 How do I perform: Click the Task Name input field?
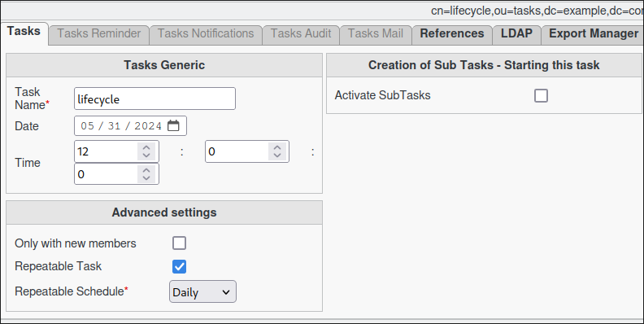(154, 99)
